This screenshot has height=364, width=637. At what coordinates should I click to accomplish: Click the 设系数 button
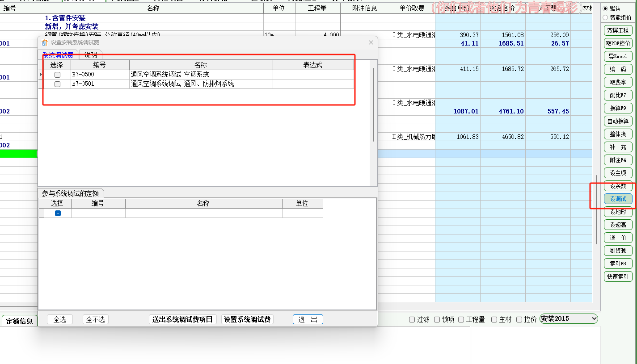pos(618,186)
